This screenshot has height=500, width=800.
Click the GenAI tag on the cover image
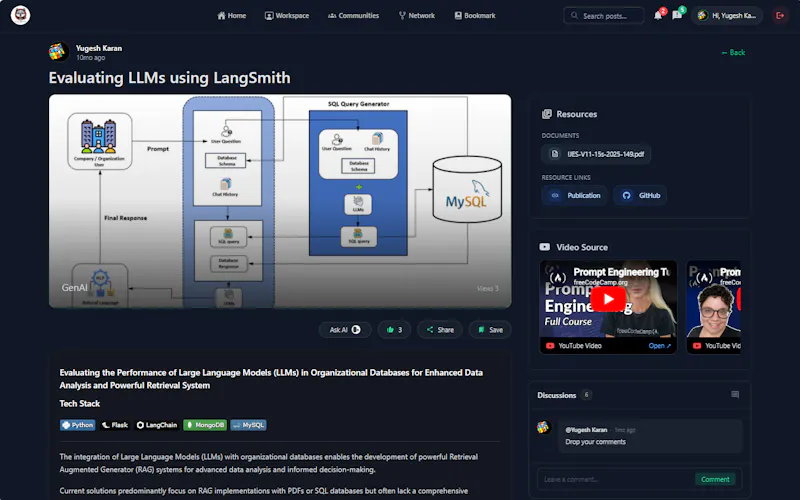[x=74, y=288]
